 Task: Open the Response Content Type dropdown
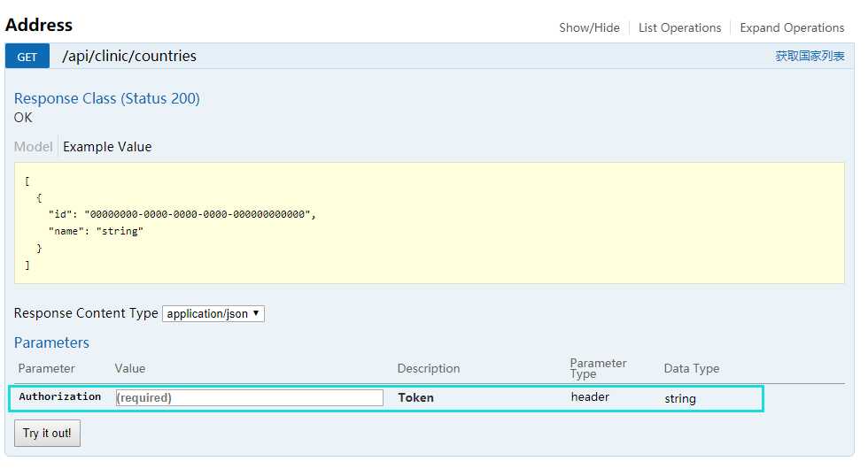[213, 313]
